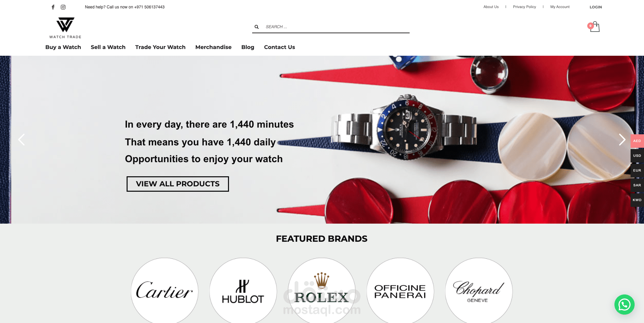Click the search magnifier icon

[x=257, y=27]
